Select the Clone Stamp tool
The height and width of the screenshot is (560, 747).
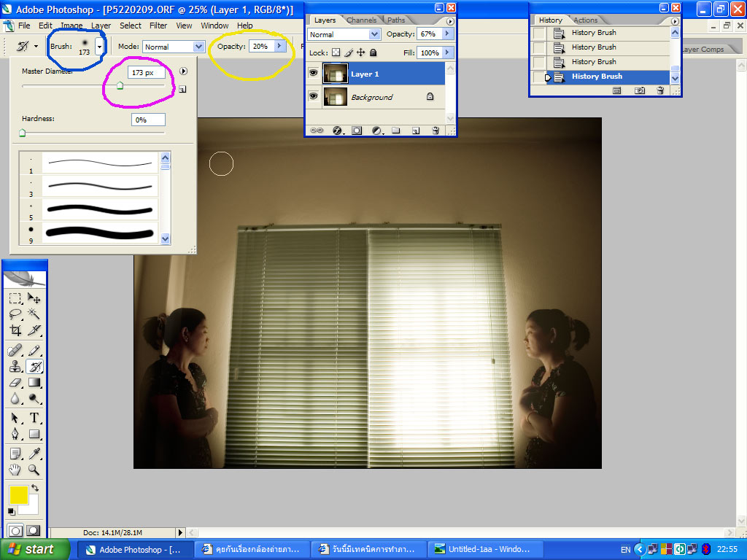point(15,366)
